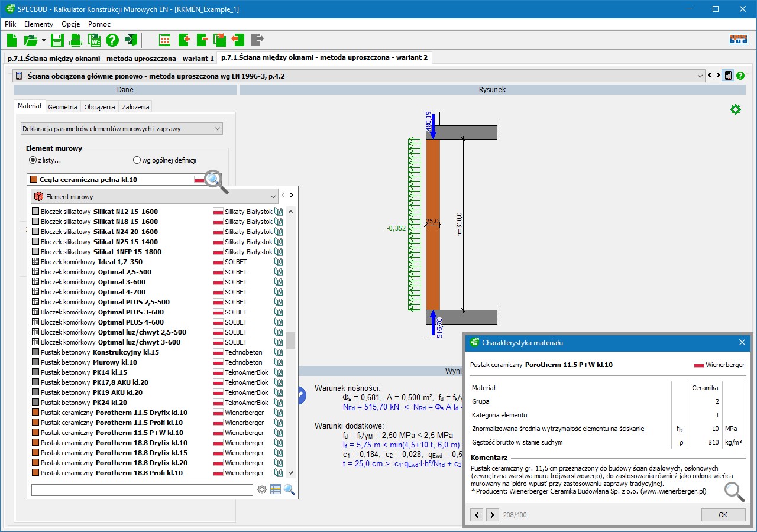Switch to the Geometria tab
The height and width of the screenshot is (532, 757).
tap(63, 107)
